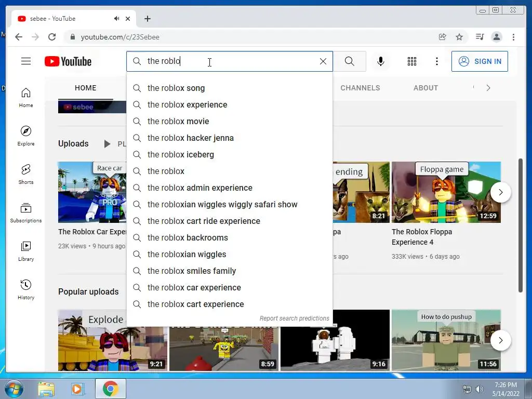Switch to the ABOUT tab
The width and height of the screenshot is (532, 399).
425,88
